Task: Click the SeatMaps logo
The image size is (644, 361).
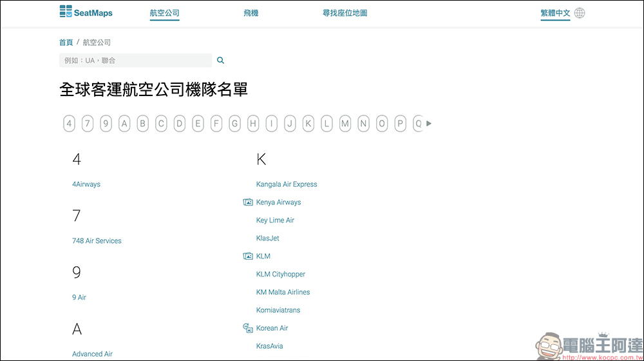Action: coord(86,12)
